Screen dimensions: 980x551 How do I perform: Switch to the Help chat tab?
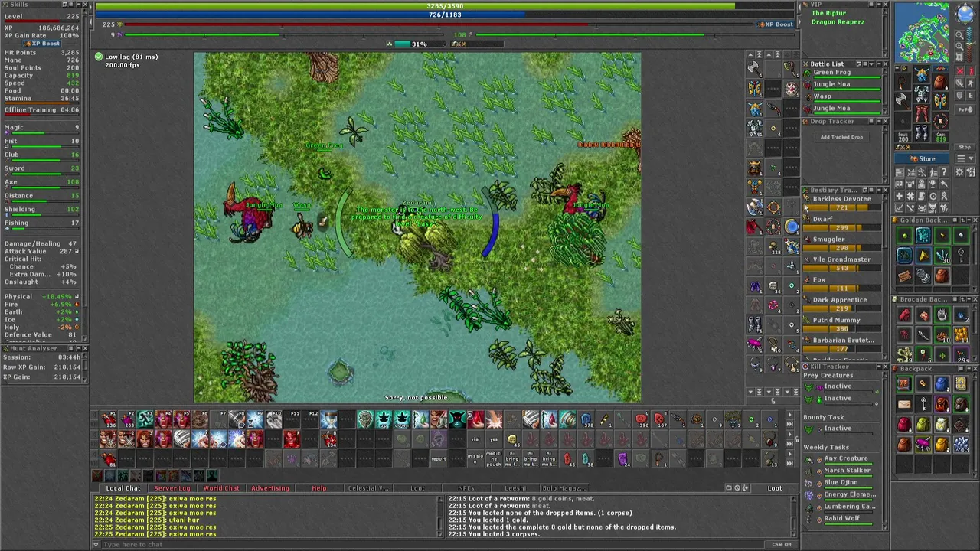tap(319, 488)
